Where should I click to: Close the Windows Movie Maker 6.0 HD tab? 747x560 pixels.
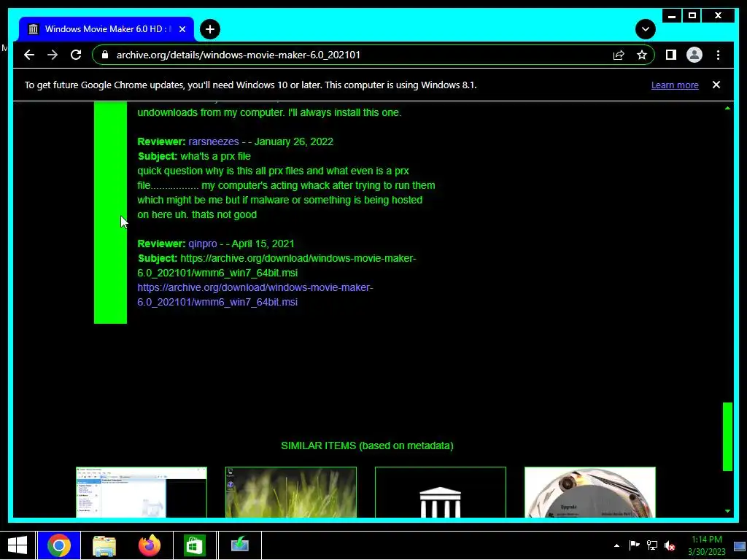tap(182, 29)
